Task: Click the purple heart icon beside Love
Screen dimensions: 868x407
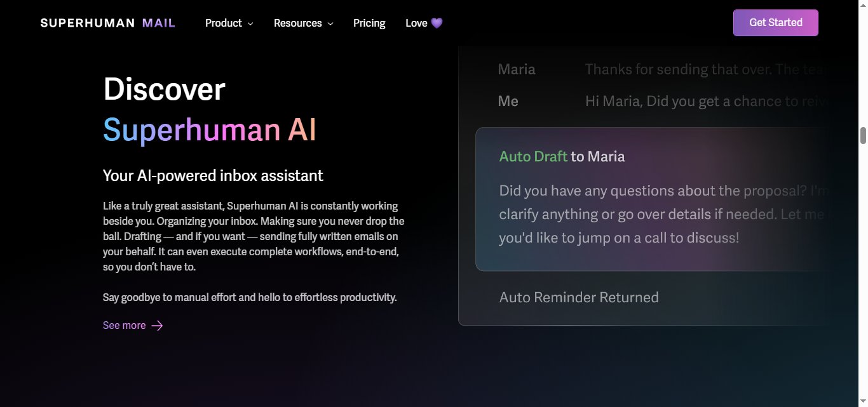Action: pos(437,23)
